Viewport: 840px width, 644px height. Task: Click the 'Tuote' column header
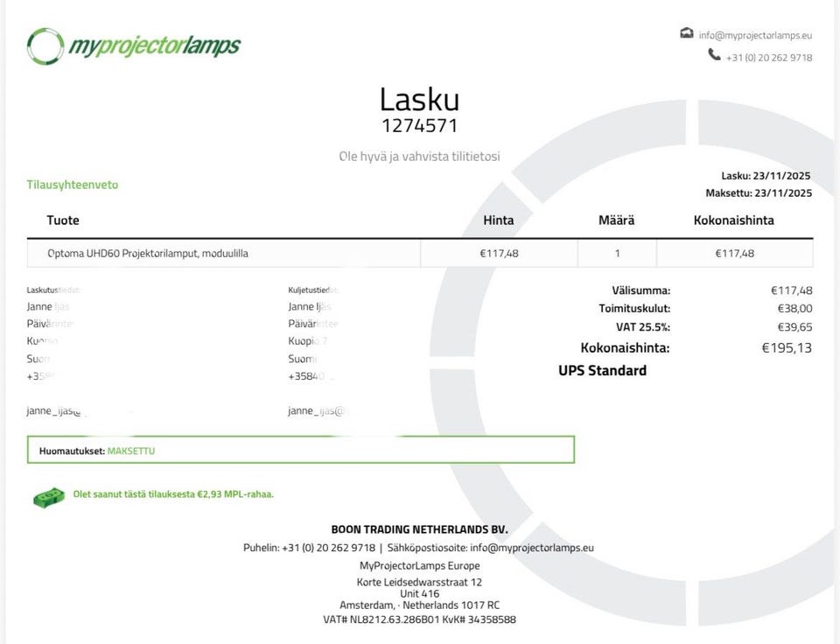(x=63, y=220)
